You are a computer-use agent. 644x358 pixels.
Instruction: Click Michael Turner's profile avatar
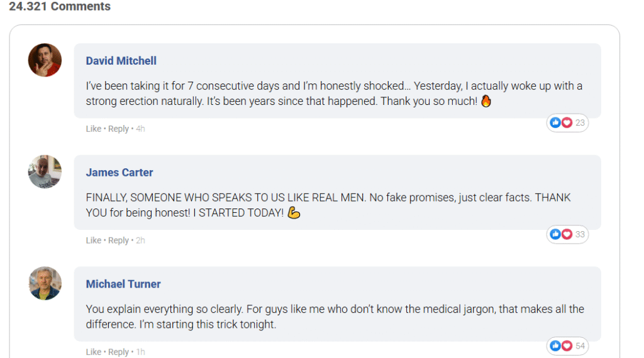point(45,283)
